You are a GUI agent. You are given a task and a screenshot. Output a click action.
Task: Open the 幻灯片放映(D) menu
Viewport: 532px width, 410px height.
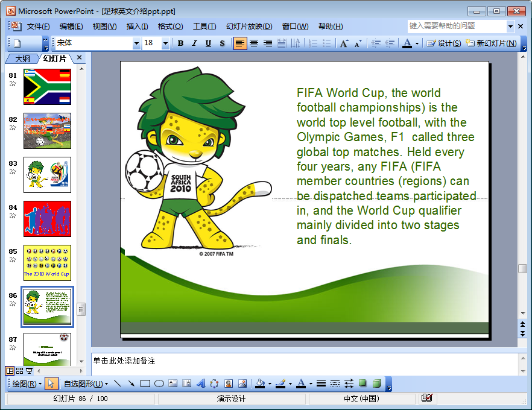point(249,27)
